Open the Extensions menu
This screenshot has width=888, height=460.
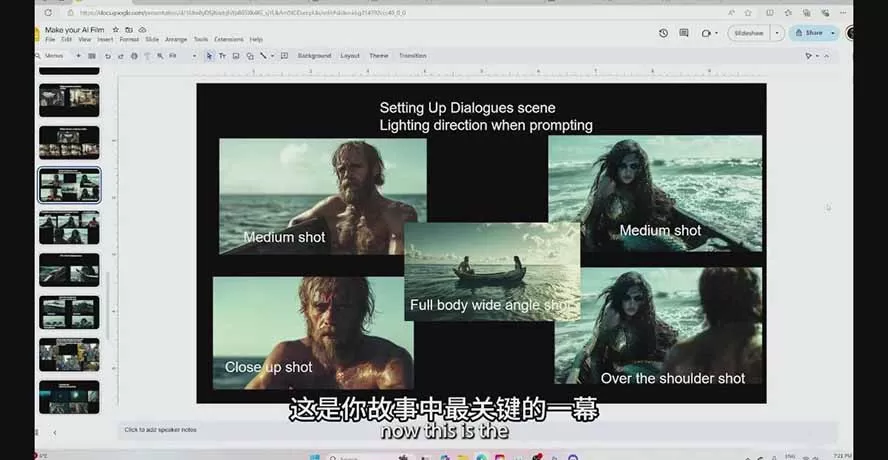coord(229,40)
